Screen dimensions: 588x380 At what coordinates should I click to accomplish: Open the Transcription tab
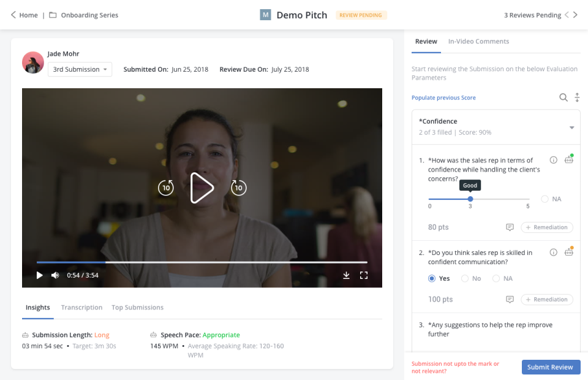[x=81, y=307]
